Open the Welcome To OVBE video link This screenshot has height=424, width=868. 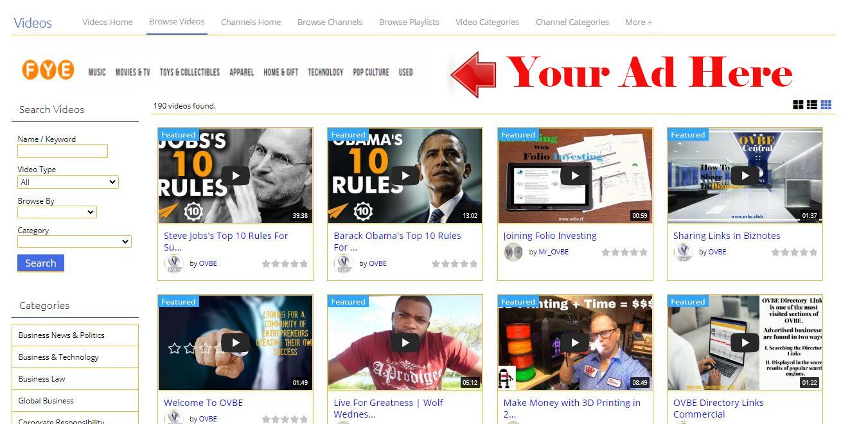click(x=204, y=403)
